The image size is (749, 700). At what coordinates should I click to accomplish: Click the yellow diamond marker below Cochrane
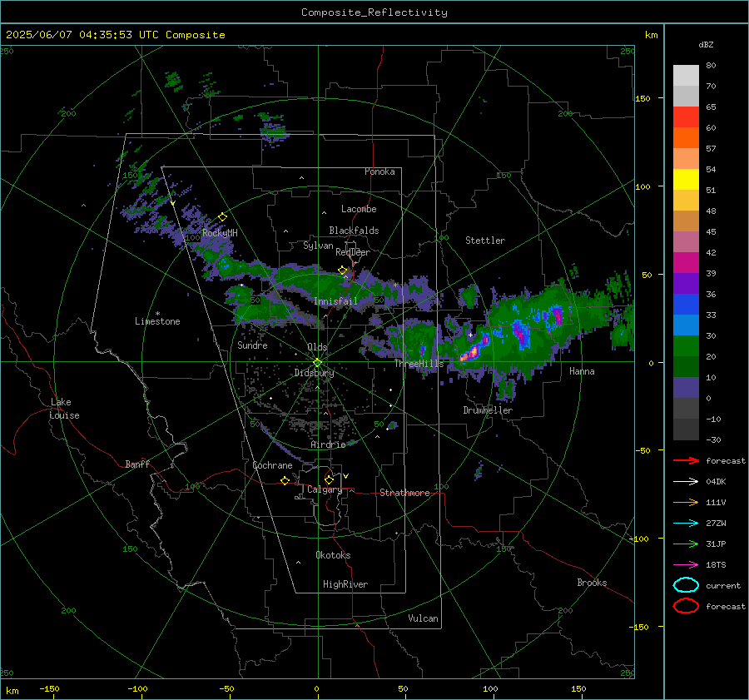click(x=285, y=481)
